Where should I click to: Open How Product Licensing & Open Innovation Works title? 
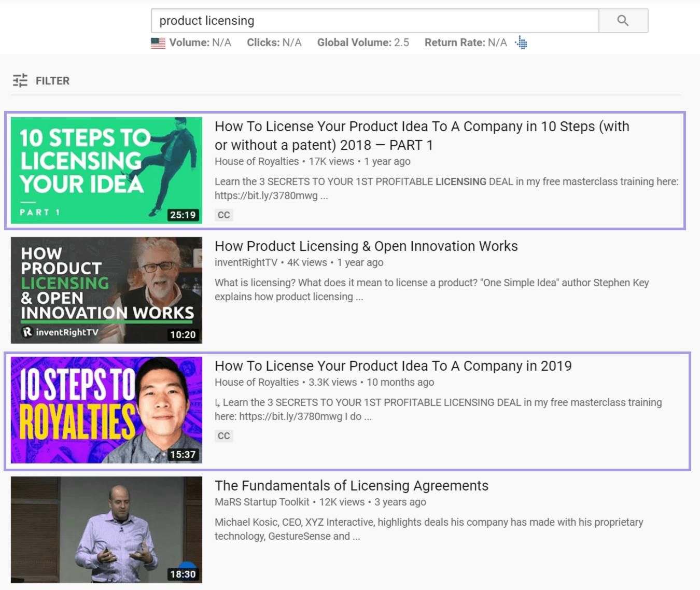tap(366, 246)
